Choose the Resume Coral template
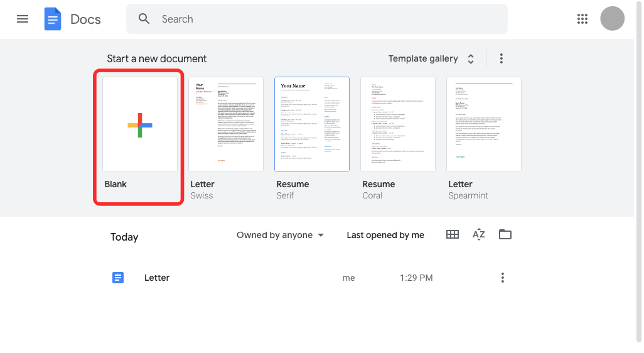644x353 pixels. coord(397,124)
